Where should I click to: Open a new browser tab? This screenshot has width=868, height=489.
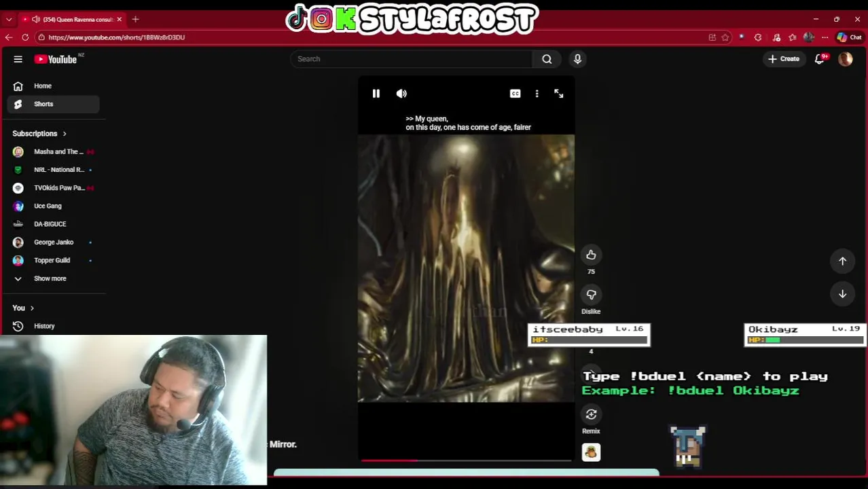click(x=135, y=19)
